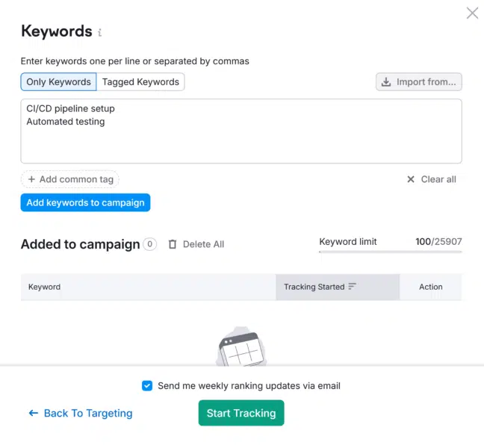Select the Only Keywords tab

[59, 82]
